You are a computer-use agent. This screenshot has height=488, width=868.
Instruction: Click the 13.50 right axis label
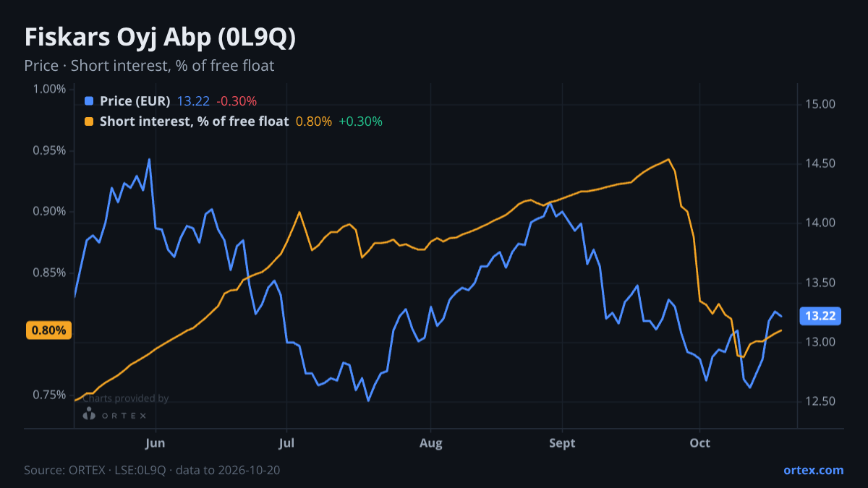click(x=821, y=283)
